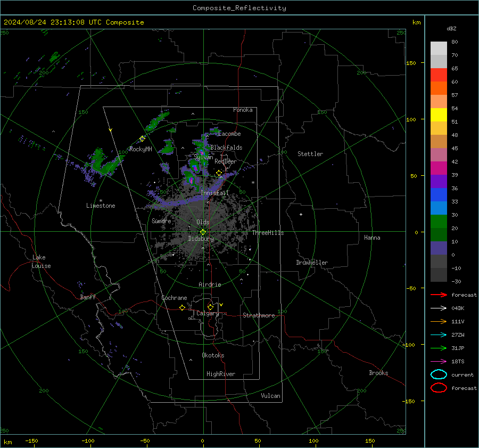This screenshot has height=448, width=479.
Task: Select the Lake Louise label
Action: (41, 262)
